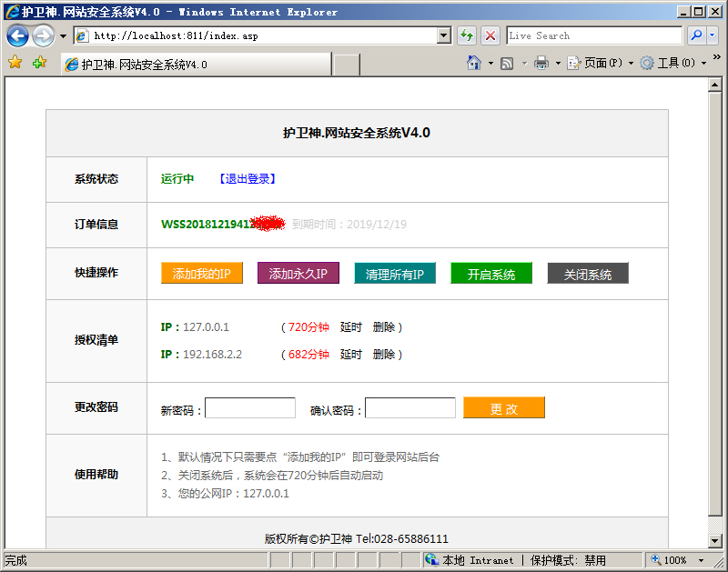The width and height of the screenshot is (728, 572).
Task: Click the Add to Favorites icon
Action: [x=39, y=63]
